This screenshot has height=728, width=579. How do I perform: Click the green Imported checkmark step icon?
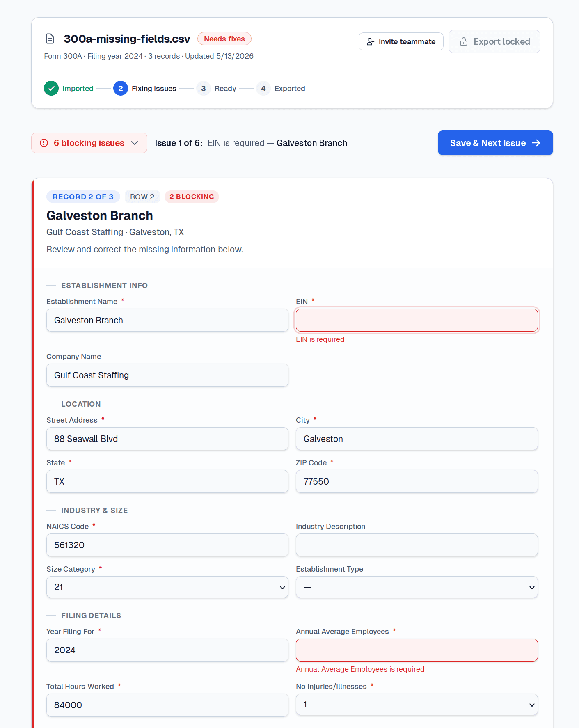click(51, 88)
